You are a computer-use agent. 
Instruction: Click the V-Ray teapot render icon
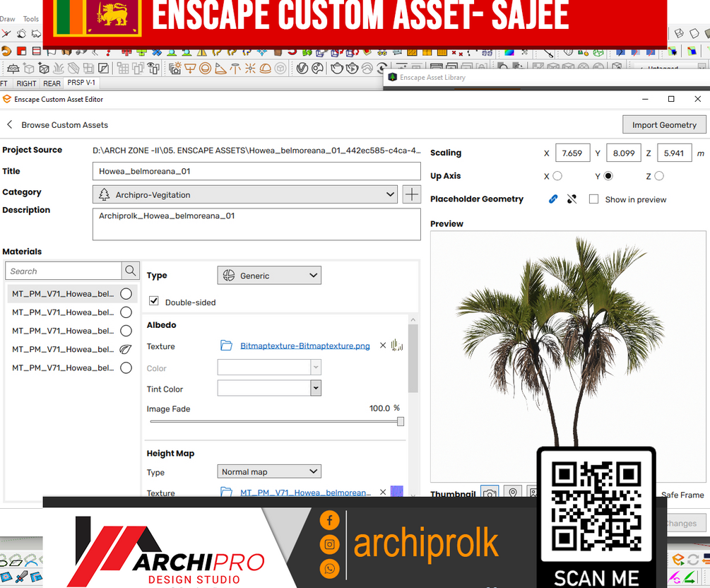click(x=337, y=69)
